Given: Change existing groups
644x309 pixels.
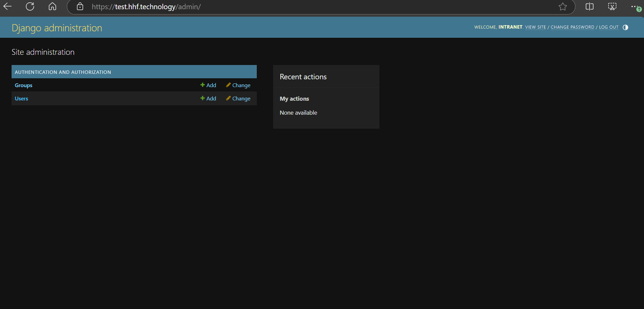Looking at the screenshot, I should (238, 85).
